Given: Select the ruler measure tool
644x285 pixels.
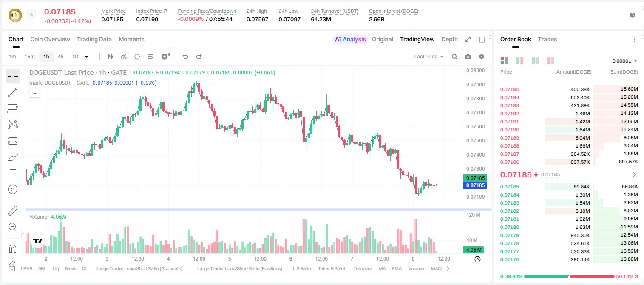Looking at the screenshot, I should [13, 211].
